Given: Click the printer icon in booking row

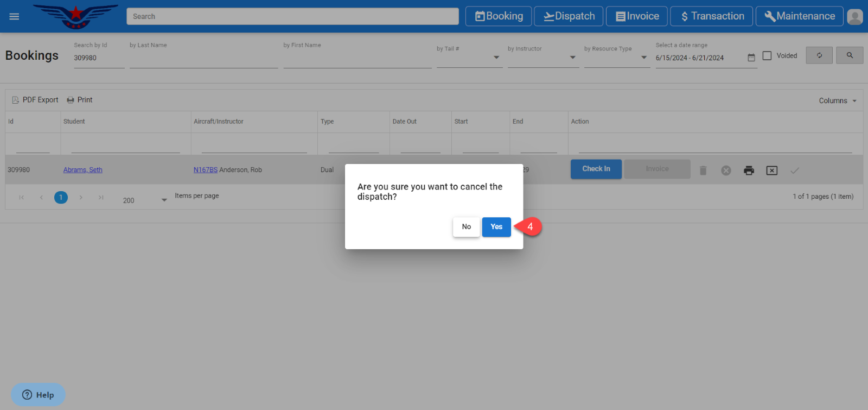Looking at the screenshot, I should [749, 171].
